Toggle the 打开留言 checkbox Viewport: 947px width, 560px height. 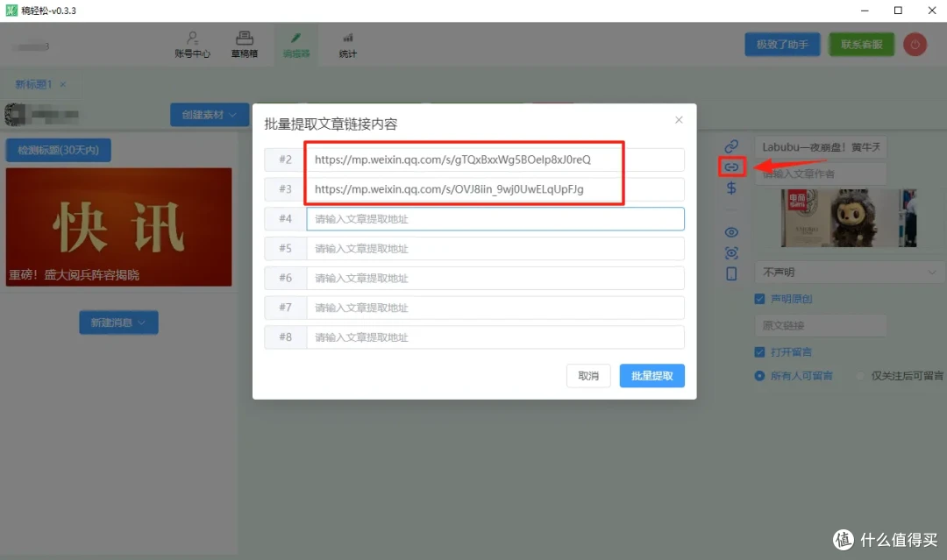click(759, 352)
